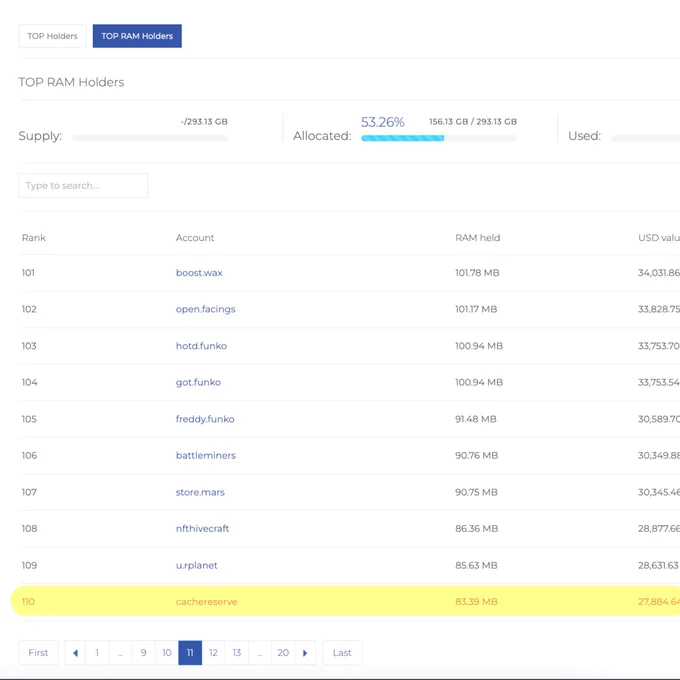The height and width of the screenshot is (680, 680).
Task: Open the store.mars account link
Action: click(200, 492)
